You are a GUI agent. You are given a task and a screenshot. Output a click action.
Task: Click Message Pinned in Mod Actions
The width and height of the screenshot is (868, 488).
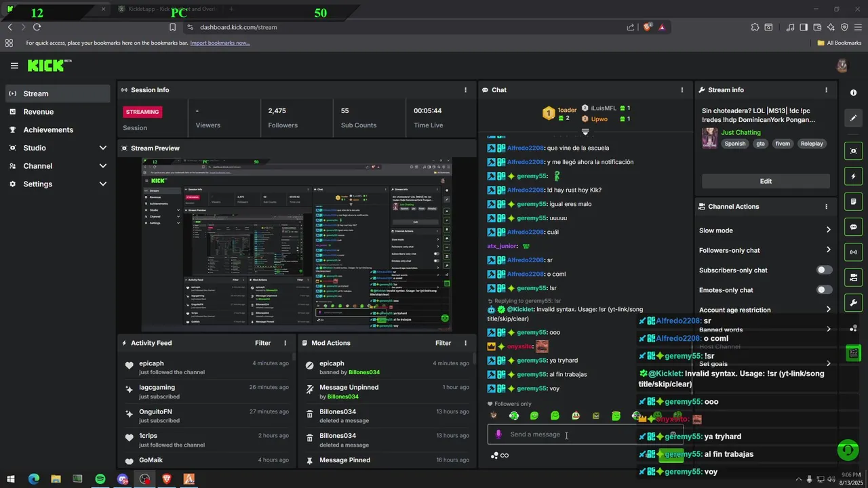click(344, 460)
